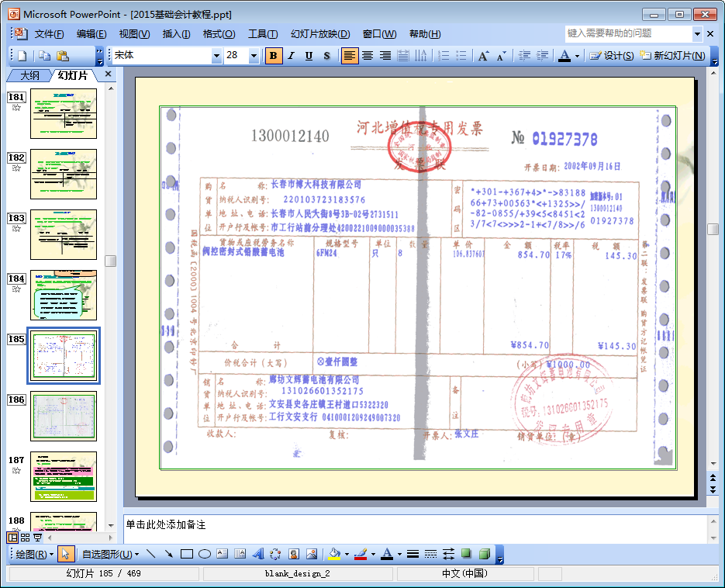Viewport: 725px width, 588px height.
Task: Decrease the font size
Action: (x=501, y=56)
